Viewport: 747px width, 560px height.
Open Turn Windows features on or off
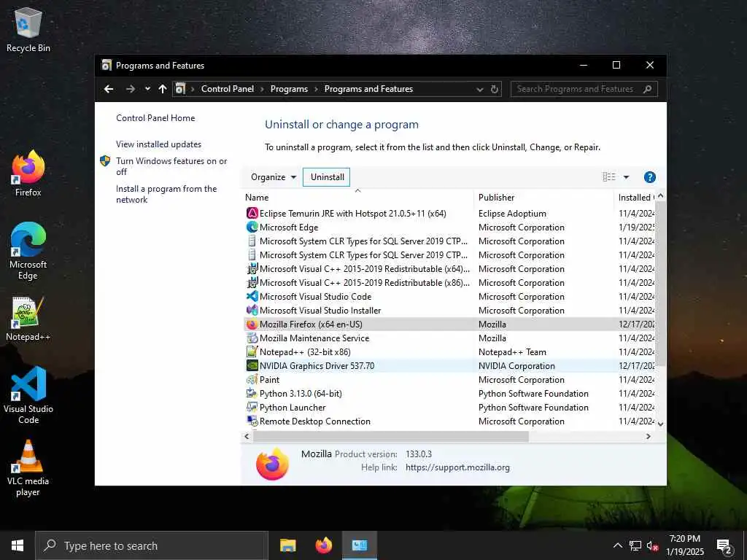pos(171,166)
